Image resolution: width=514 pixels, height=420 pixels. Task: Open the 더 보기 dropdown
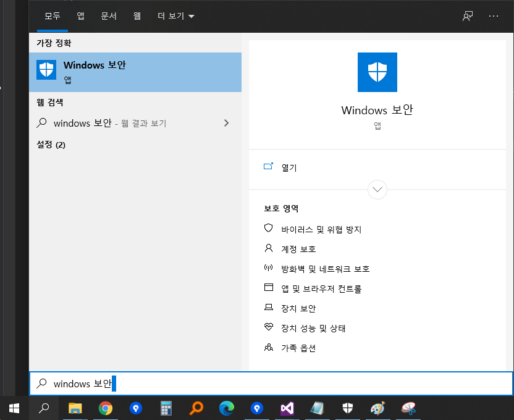click(176, 15)
